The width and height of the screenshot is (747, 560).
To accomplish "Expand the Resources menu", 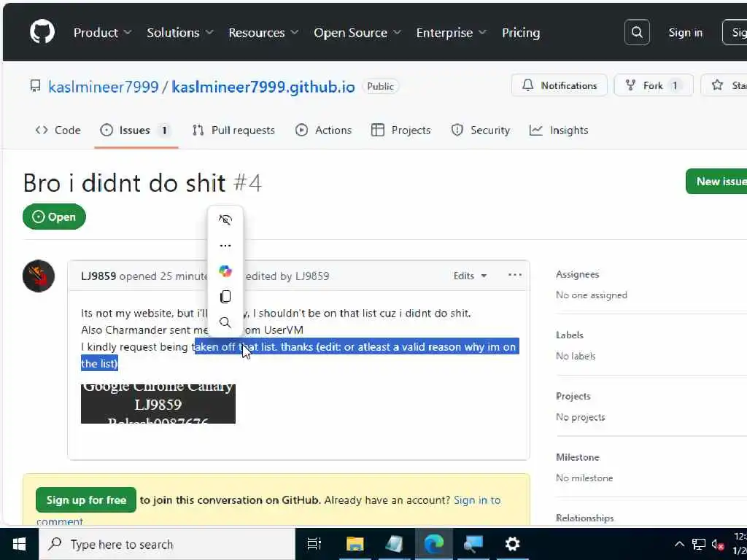I will pos(263,32).
